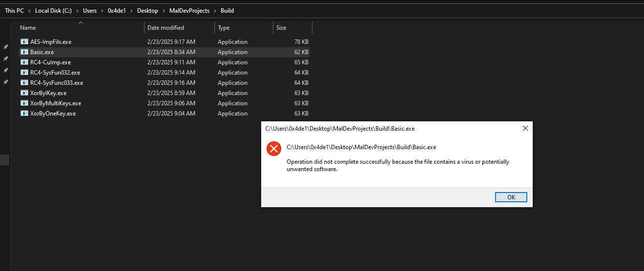Click the RC4-SysFunc033.exe file icon
The image size is (644, 271).
pos(24,83)
